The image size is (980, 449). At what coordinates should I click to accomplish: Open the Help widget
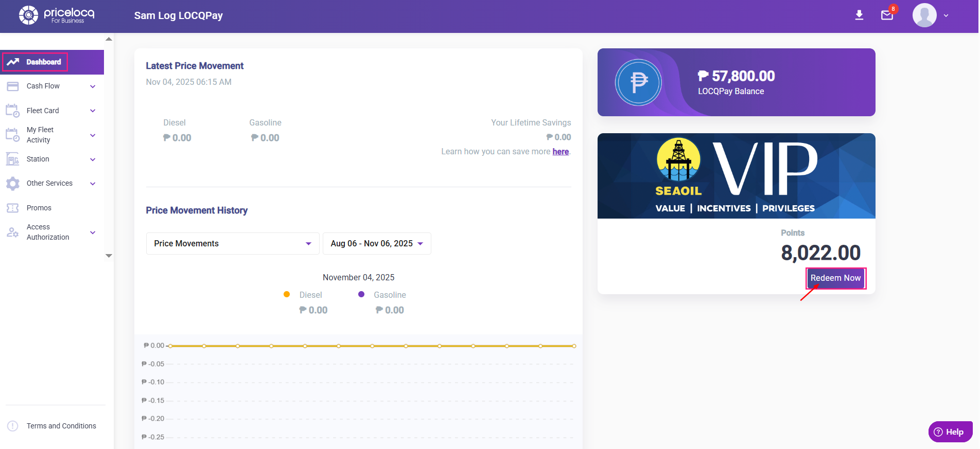(950, 432)
